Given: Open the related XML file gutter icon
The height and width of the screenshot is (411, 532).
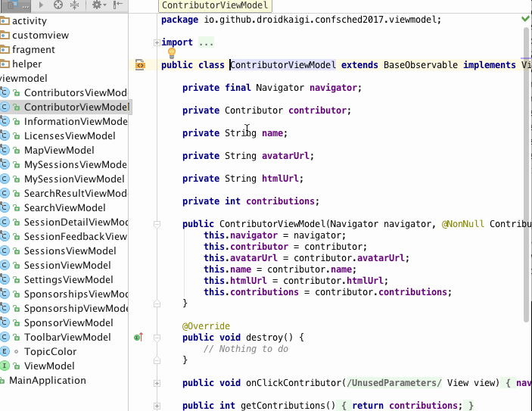Looking at the screenshot, I should (x=140, y=64).
